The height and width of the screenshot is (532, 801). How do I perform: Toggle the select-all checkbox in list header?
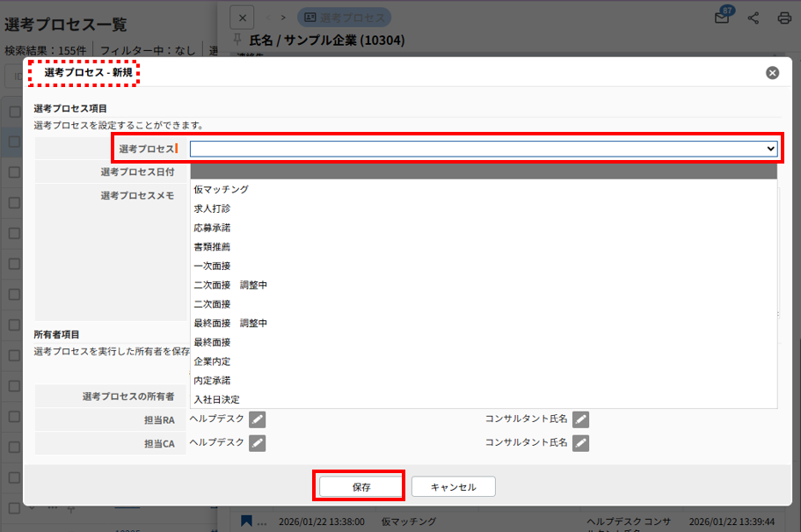pyautogui.click(x=14, y=112)
